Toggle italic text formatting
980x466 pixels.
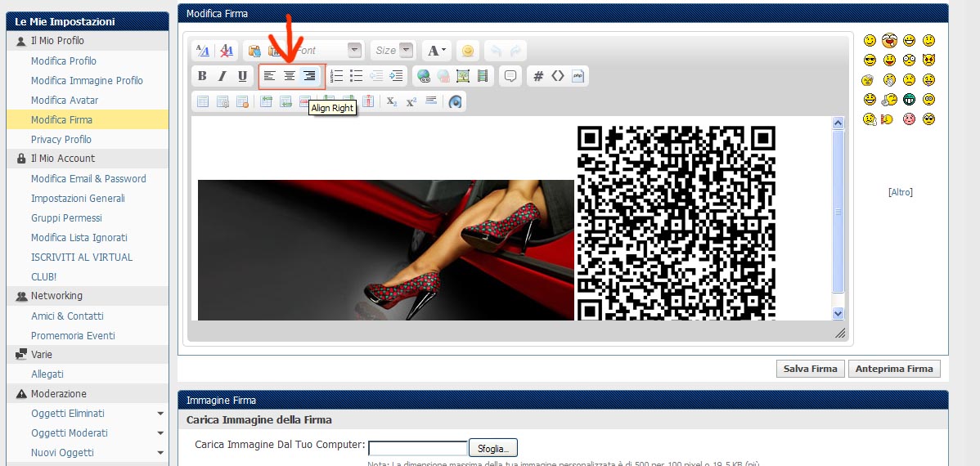pos(222,76)
